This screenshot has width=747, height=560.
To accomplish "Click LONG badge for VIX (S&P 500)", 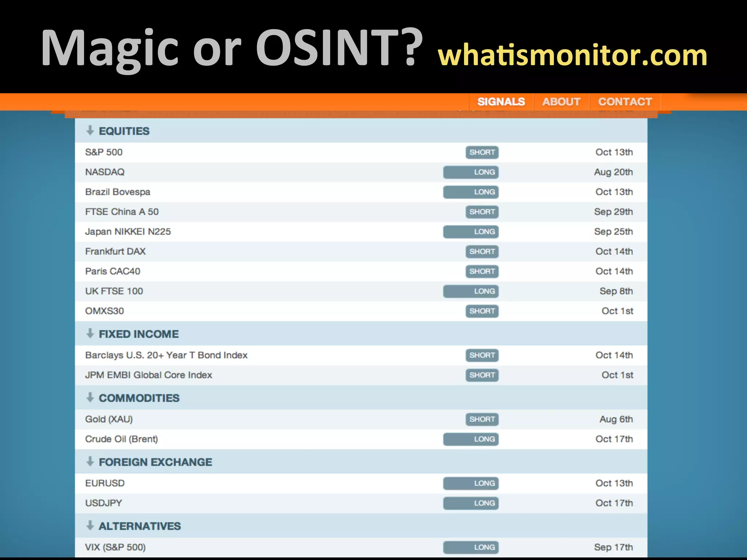I will (471, 548).
